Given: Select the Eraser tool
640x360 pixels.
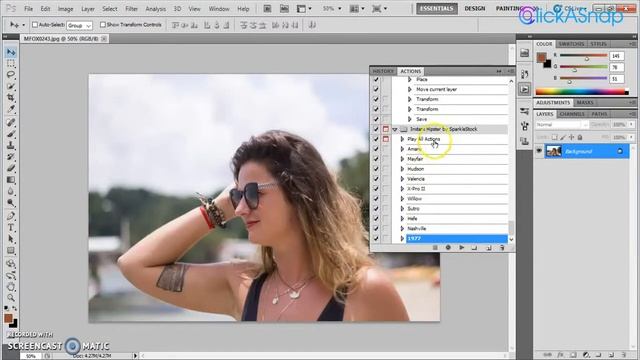Looking at the screenshot, I should tap(11, 168).
